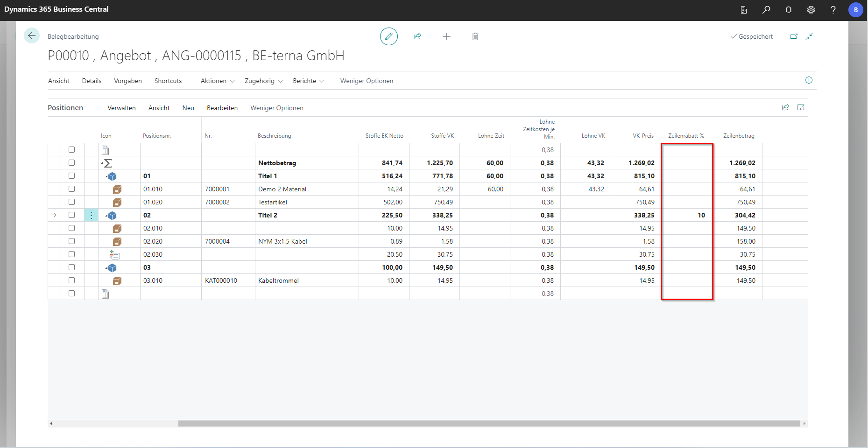Open the notifications bell icon
This screenshot has width=868, height=448.
pyautogui.click(x=789, y=10)
